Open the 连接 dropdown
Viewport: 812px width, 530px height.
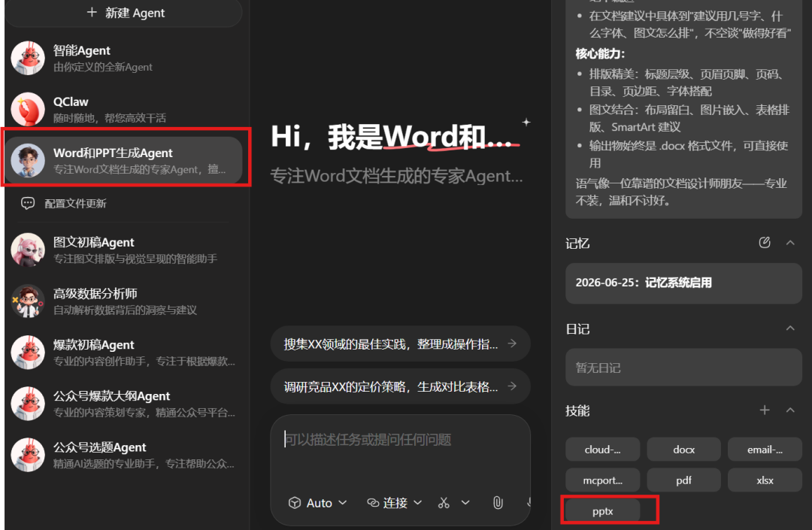[x=394, y=503]
